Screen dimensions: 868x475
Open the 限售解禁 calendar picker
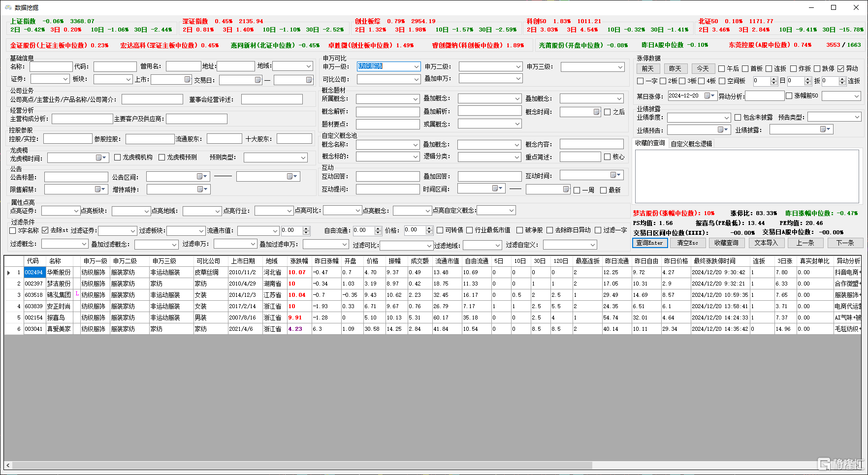click(100, 189)
